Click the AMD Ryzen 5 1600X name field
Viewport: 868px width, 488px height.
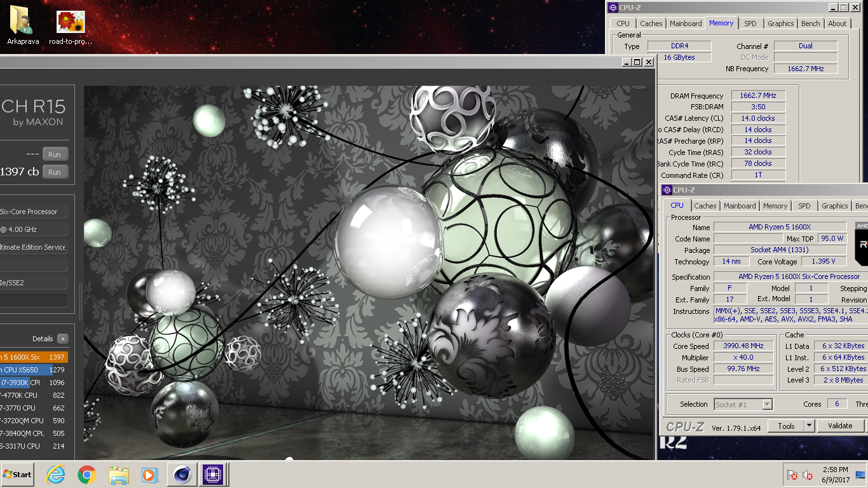780,227
